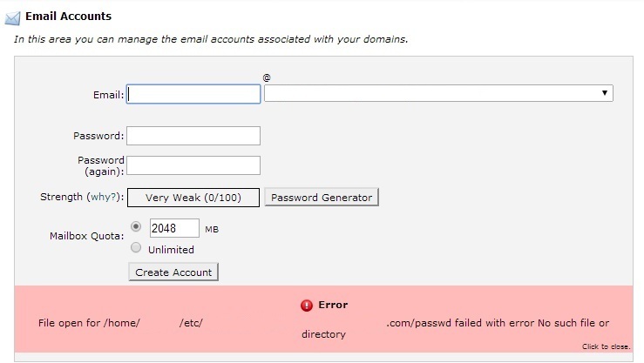644x363 pixels.
Task: Open the email domain dropdown
Action: 438,93
